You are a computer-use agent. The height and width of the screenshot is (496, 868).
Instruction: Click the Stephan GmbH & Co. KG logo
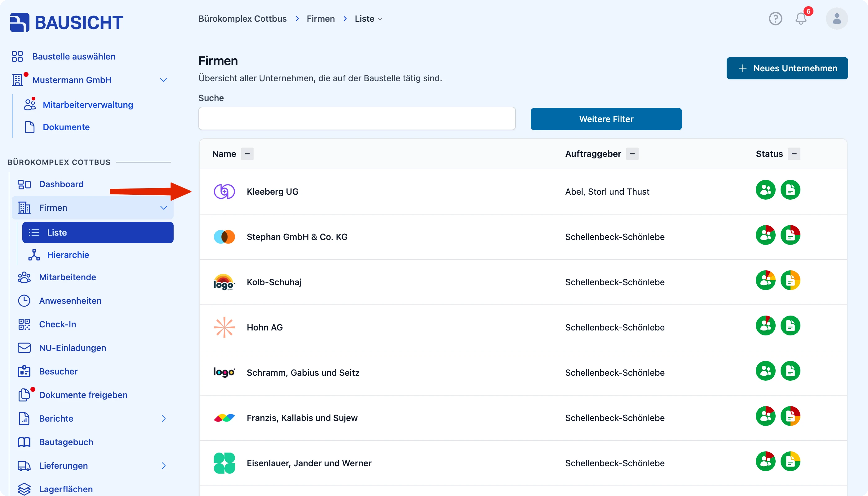[224, 237]
